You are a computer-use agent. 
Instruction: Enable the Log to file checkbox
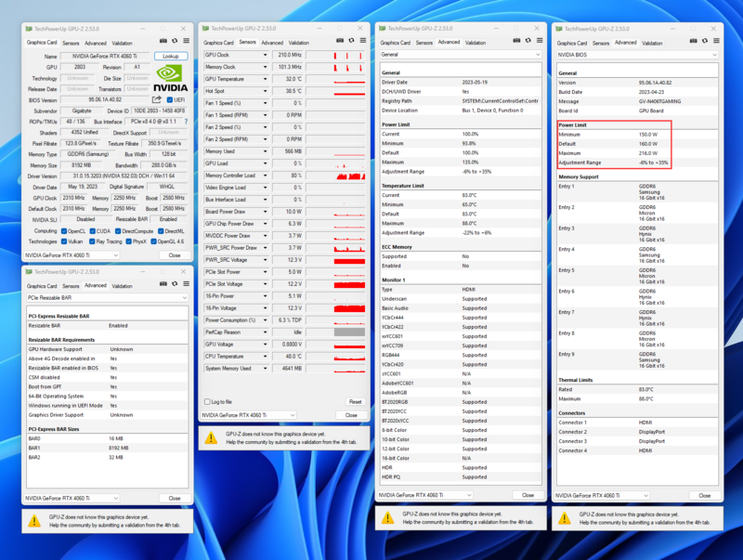pos(208,402)
